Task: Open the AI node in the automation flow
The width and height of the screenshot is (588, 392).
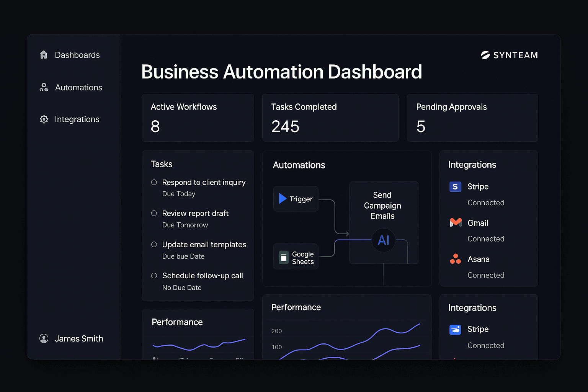Action: [x=383, y=240]
